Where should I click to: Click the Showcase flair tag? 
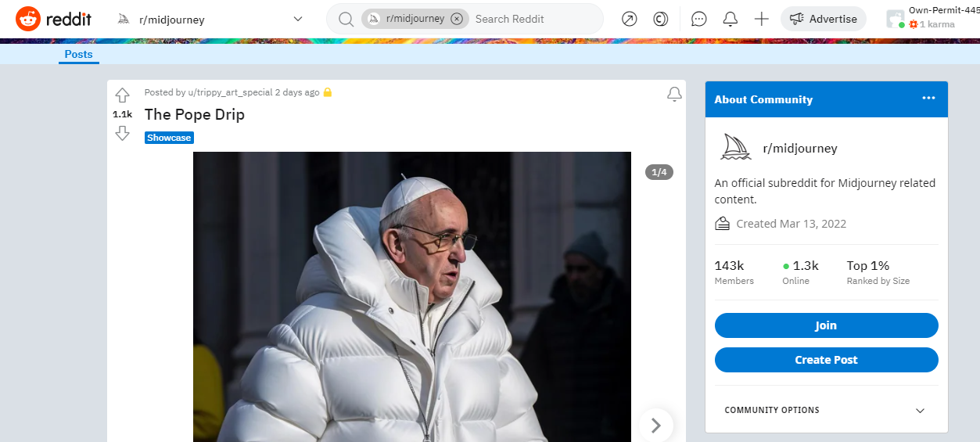[x=169, y=138]
